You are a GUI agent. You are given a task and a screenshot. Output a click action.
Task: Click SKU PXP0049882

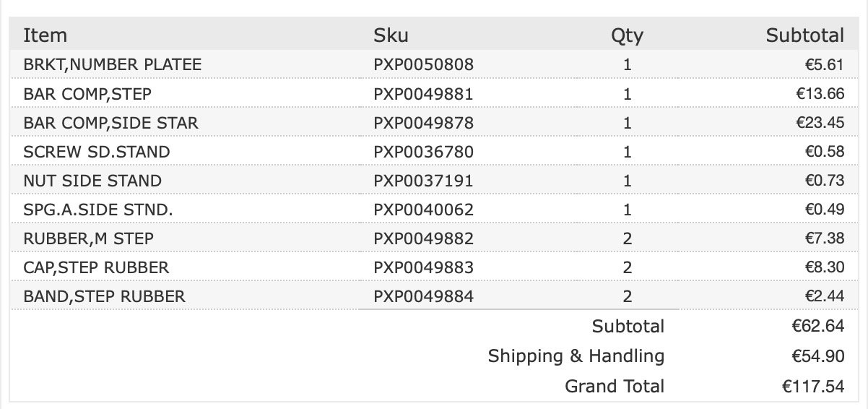coord(423,238)
